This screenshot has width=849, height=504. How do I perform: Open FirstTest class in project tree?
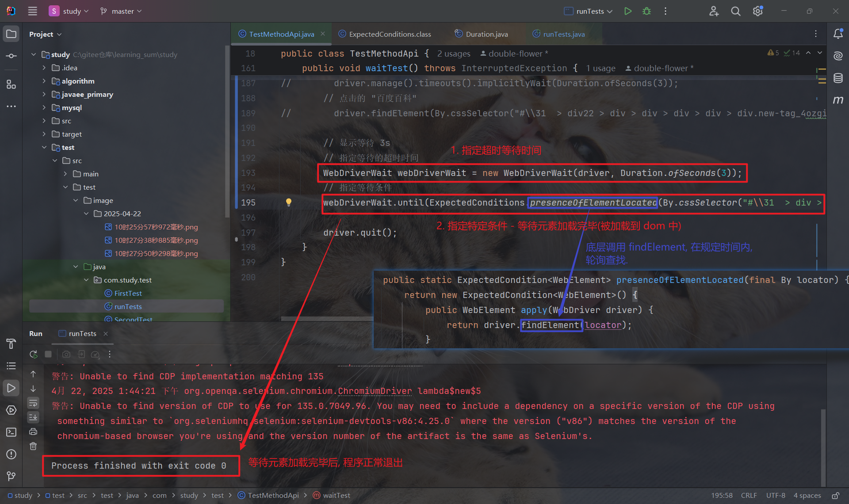(128, 293)
